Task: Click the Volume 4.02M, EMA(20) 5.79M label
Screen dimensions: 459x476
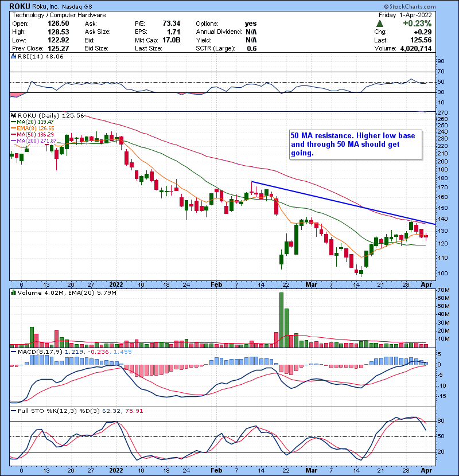Action: pos(67,292)
